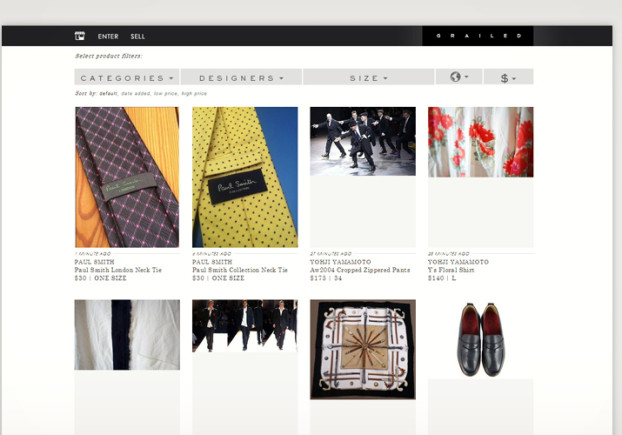Open the yellow polka dot tie photo
The height and width of the screenshot is (435, 622).
[x=245, y=177]
